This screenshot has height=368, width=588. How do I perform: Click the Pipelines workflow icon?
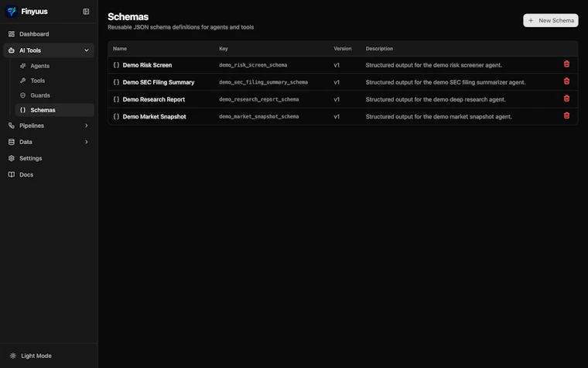pos(12,126)
